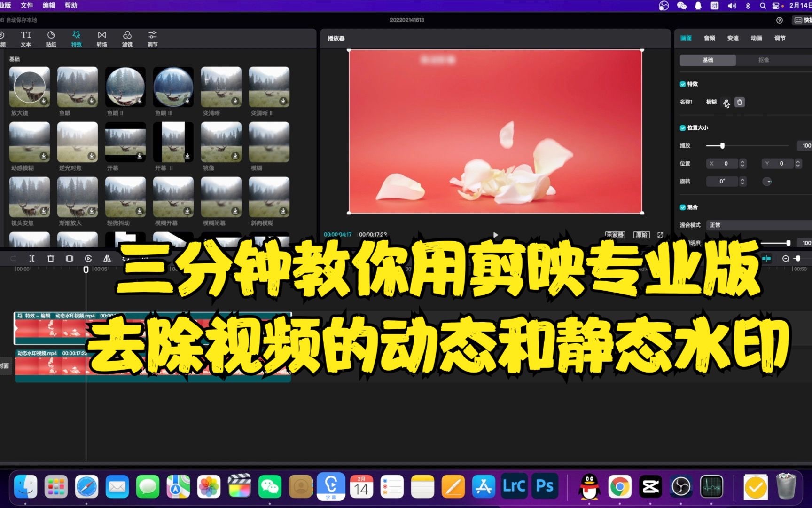Screen dimensions: 812x508
Task: Adjust the timeline zoom slider
Action: pyautogui.click(x=798, y=258)
